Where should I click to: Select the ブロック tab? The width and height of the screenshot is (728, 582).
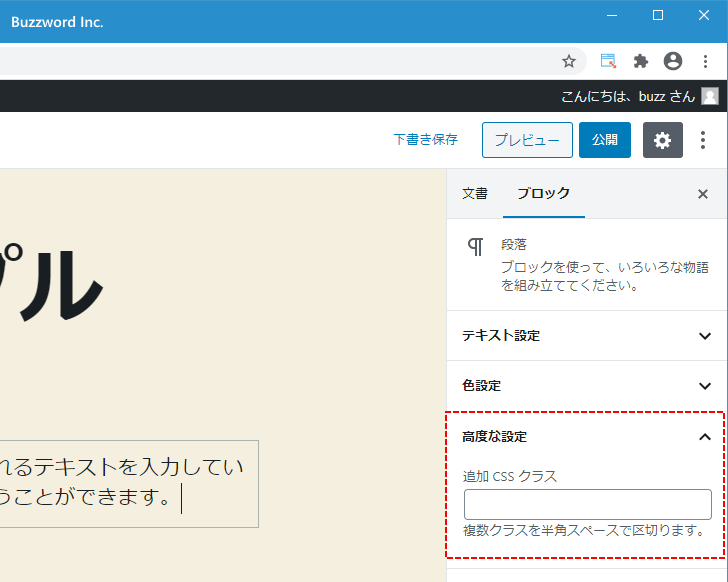point(543,194)
